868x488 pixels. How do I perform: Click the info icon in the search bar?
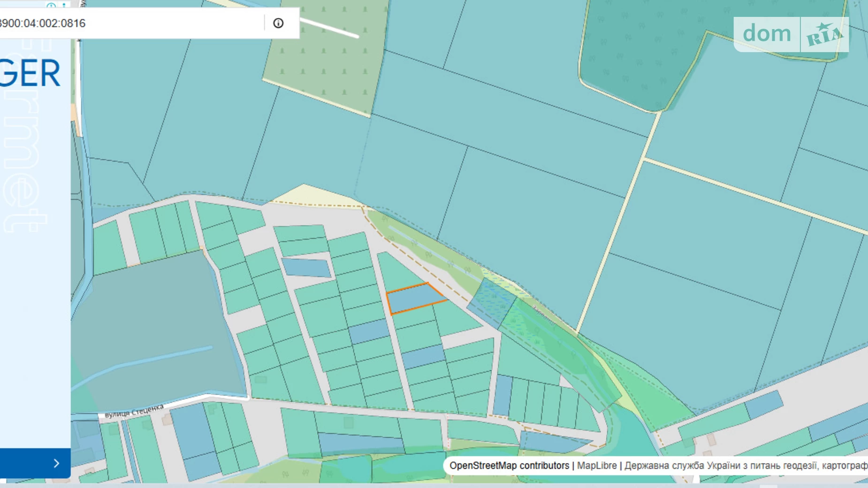pos(278,23)
